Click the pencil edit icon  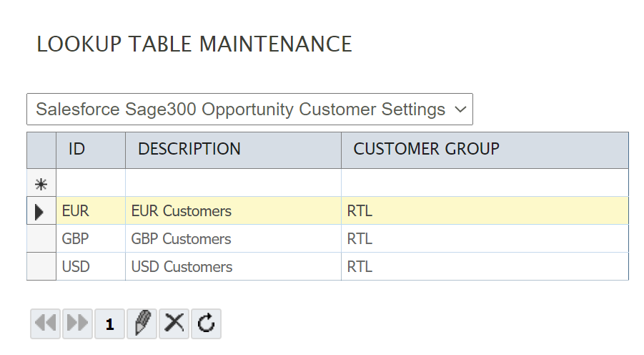click(x=142, y=324)
